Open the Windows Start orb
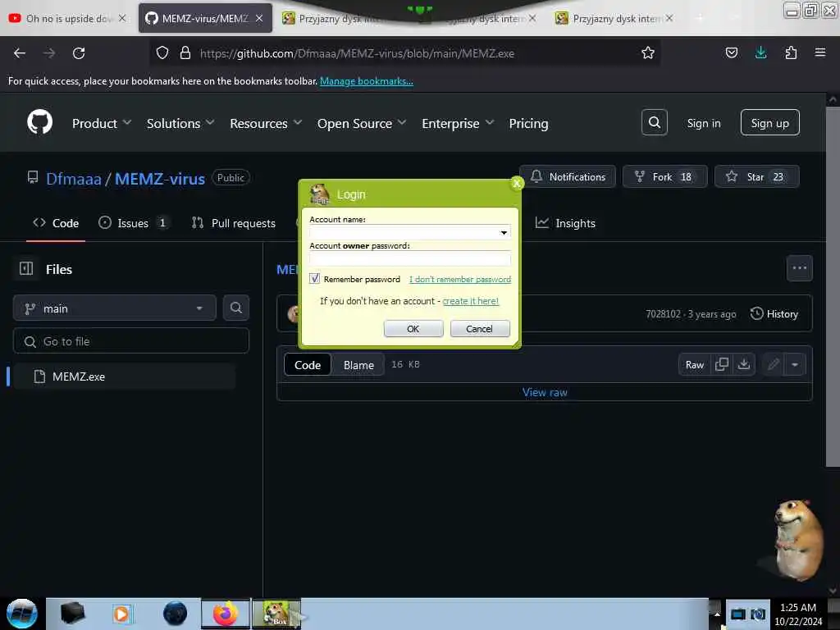Screen dimensions: 840x630 click(21, 614)
